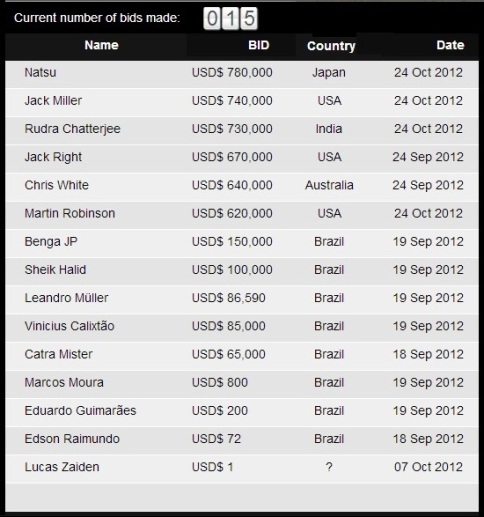The width and height of the screenshot is (484, 517).
Task: Click the USD$ 670,000 bid amount
Action: [x=232, y=157]
